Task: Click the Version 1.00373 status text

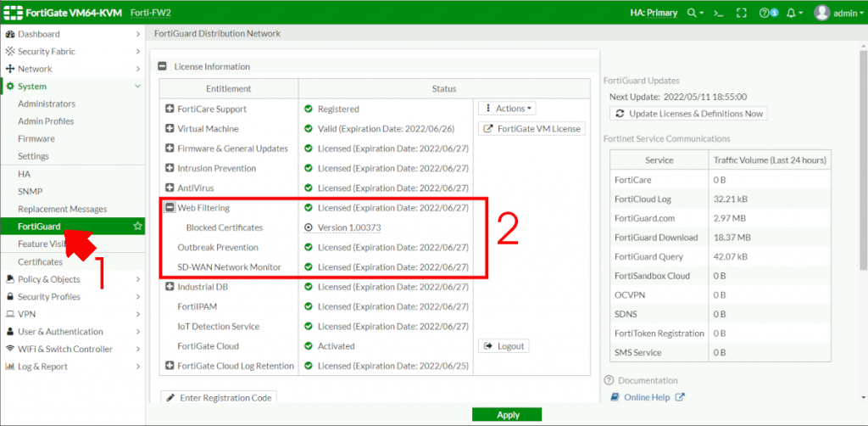Action: (x=349, y=227)
